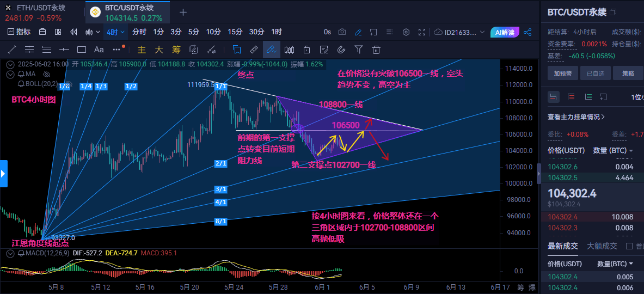Check the 普通 checkbox next to 大额成交
The image size is (644, 294).
629,246
